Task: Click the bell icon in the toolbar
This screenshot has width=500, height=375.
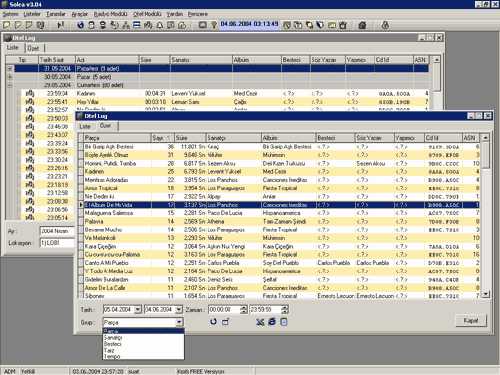Action: pos(160,25)
